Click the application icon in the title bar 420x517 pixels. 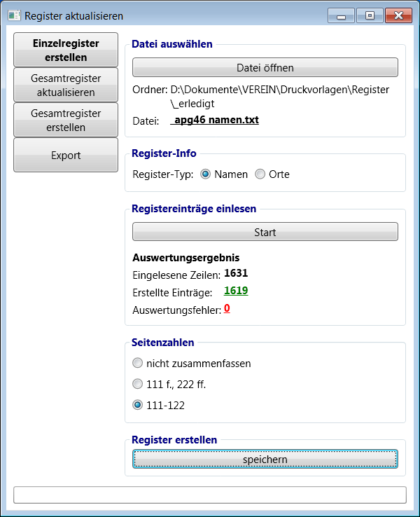pyautogui.click(x=14, y=15)
